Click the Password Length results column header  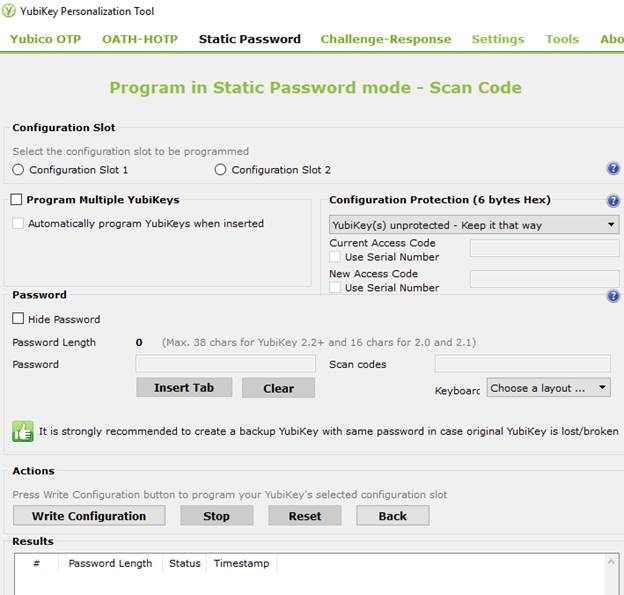point(110,563)
